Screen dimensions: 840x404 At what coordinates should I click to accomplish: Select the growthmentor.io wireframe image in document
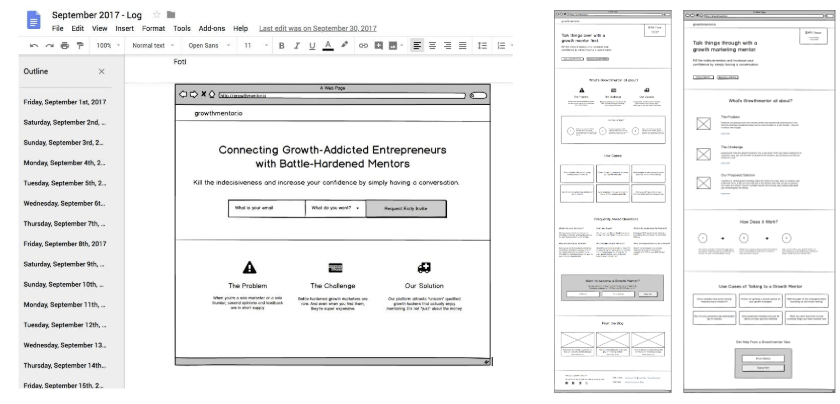point(333,225)
